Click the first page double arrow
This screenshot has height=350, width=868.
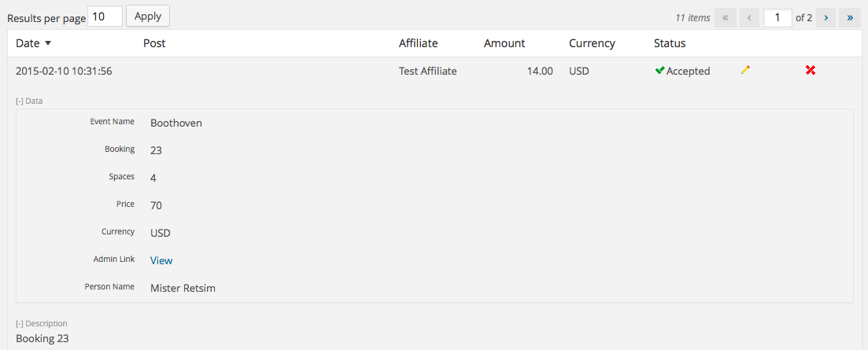coord(726,17)
